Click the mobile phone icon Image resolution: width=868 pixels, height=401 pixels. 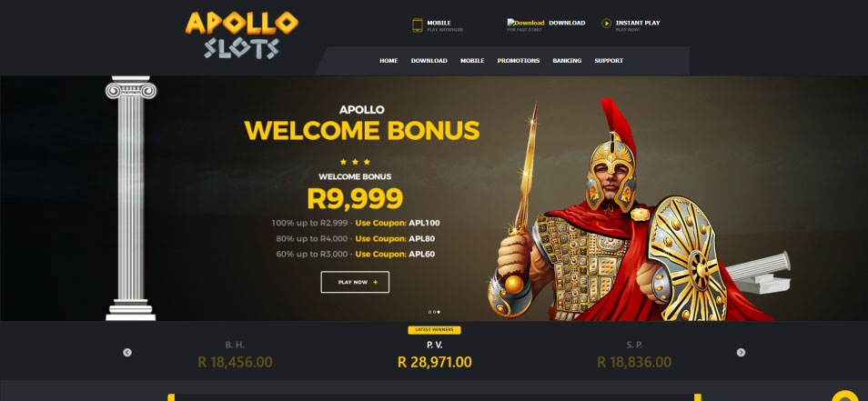[418, 25]
